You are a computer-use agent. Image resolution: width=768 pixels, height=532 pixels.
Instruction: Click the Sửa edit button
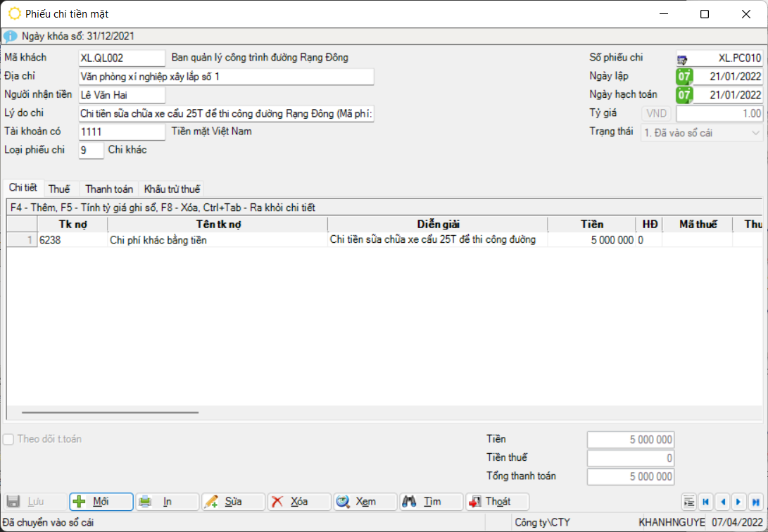tap(233, 502)
